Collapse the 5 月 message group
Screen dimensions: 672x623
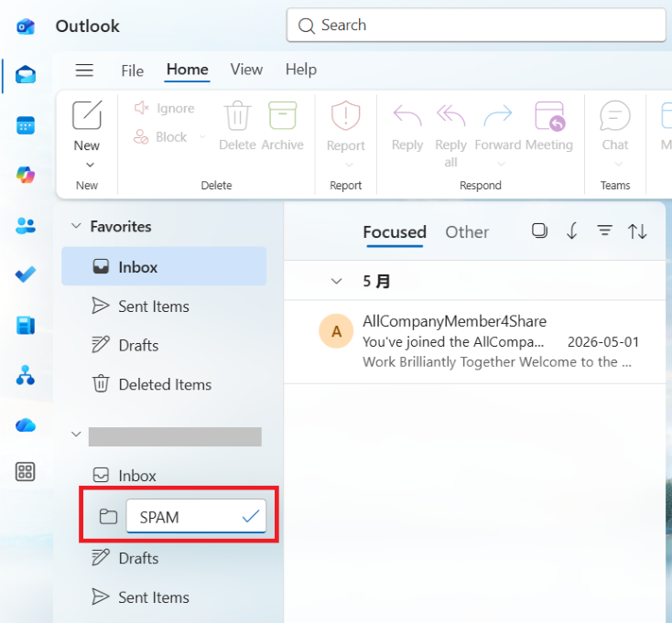tap(336, 282)
